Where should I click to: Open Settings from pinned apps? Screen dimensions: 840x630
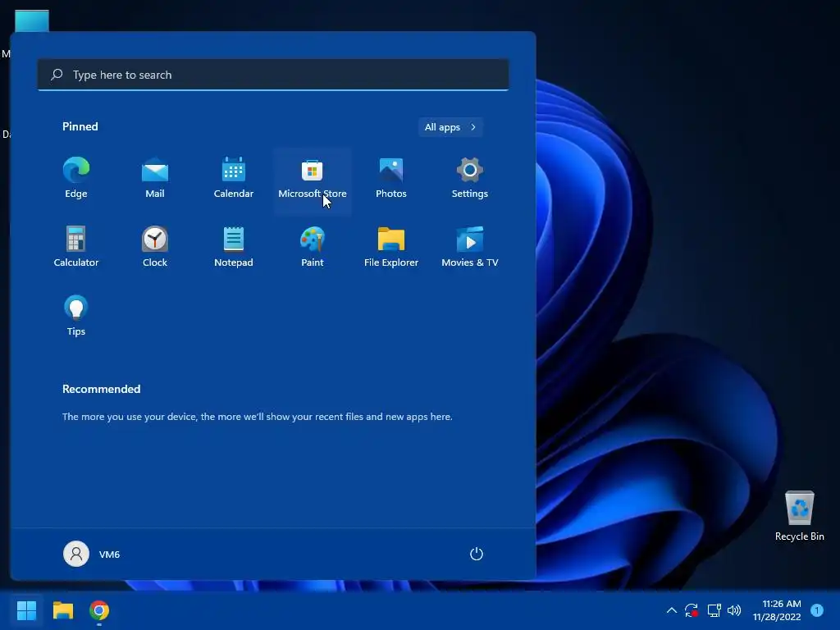470,178
